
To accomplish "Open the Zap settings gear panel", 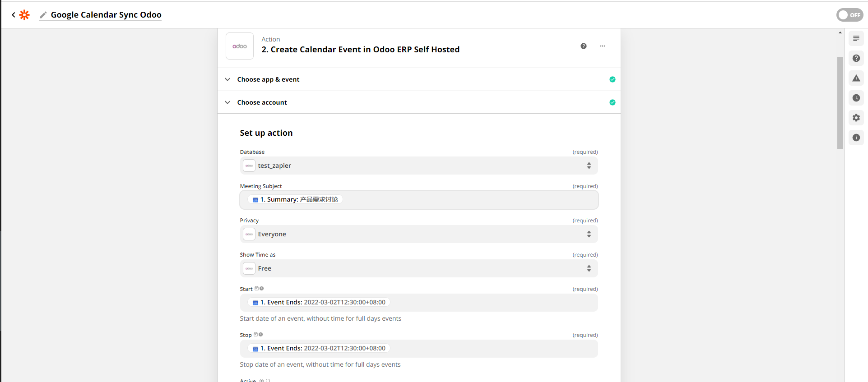I will click(x=856, y=118).
